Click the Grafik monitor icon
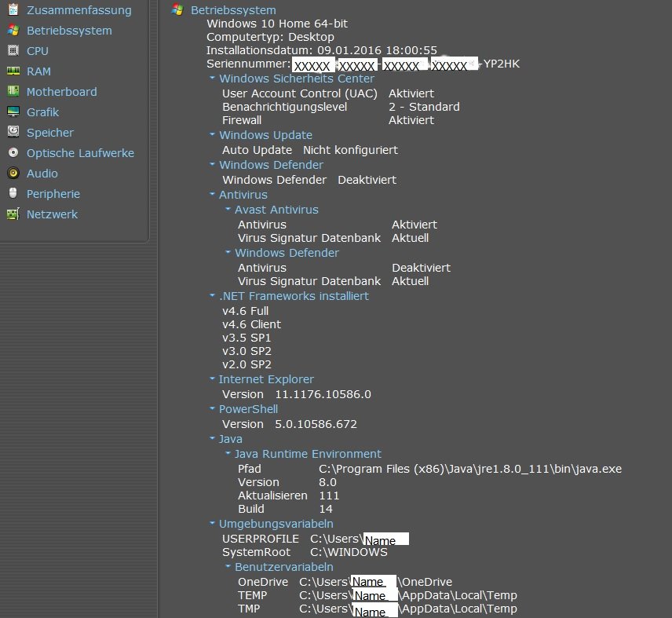This screenshot has width=672, height=618. [13, 112]
